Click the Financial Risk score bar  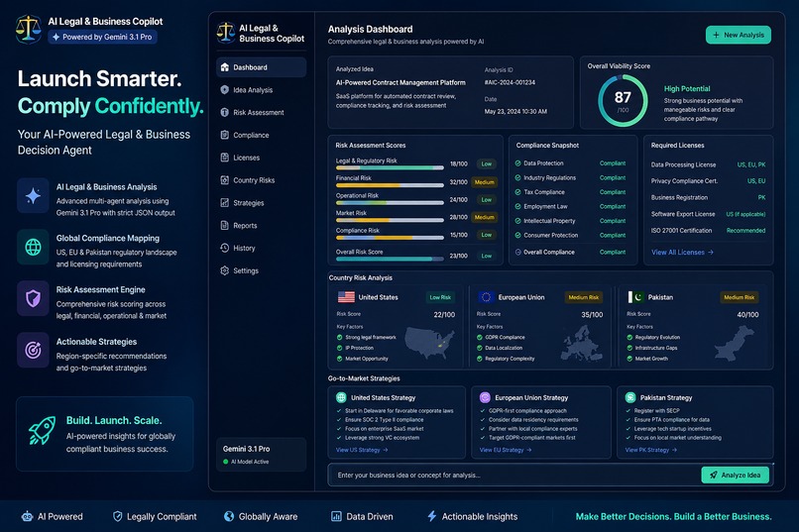[390, 185]
